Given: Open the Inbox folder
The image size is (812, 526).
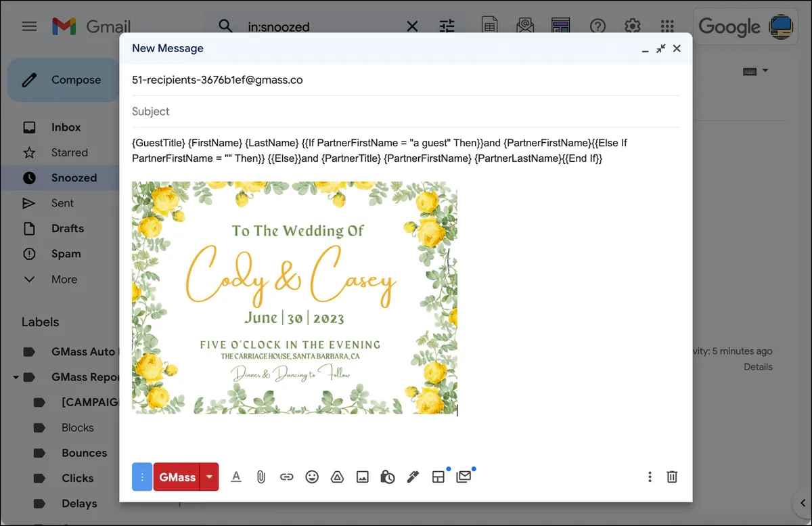Looking at the screenshot, I should coord(66,127).
